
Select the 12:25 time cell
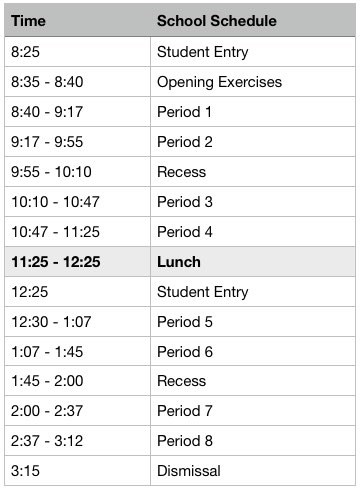(77, 292)
